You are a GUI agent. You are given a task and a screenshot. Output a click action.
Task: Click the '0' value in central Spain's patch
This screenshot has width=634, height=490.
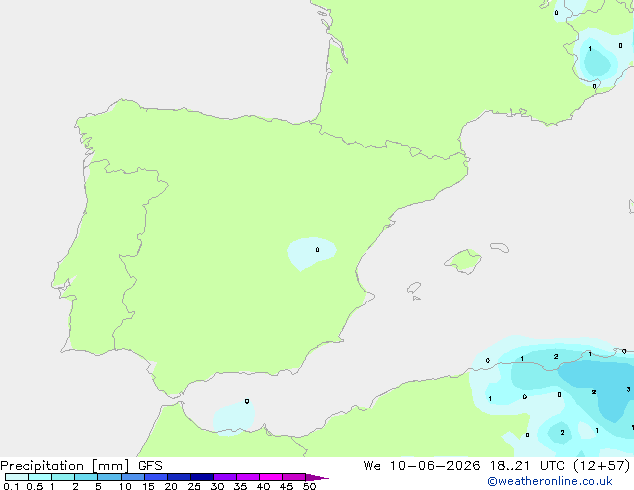coord(317,250)
